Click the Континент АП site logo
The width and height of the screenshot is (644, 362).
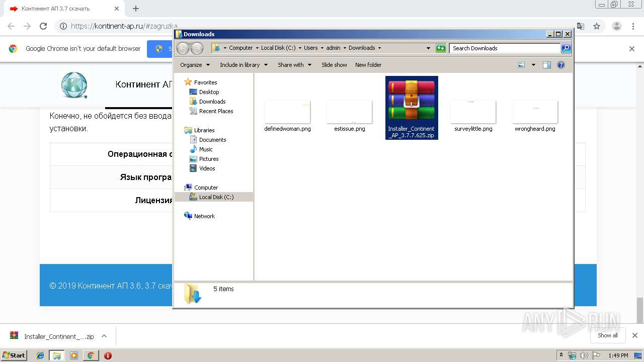pyautogui.click(x=74, y=84)
